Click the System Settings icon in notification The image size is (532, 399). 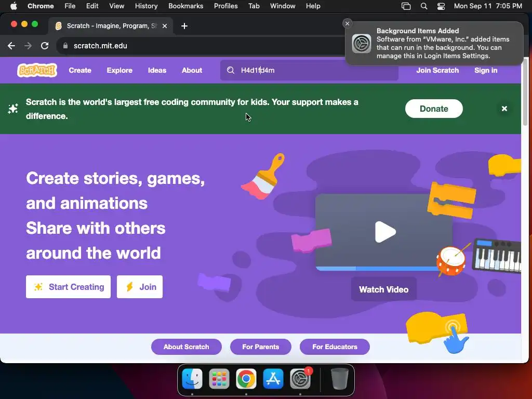pyautogui.click(x=362, y=44)
